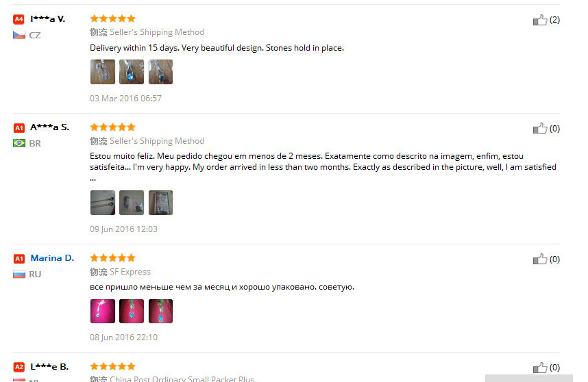The height and width of the screenshot is (382, 588).
Task: Click the five-star rating of Marina D.'s review
Action: pyautogui.click(x=112, y=257)
